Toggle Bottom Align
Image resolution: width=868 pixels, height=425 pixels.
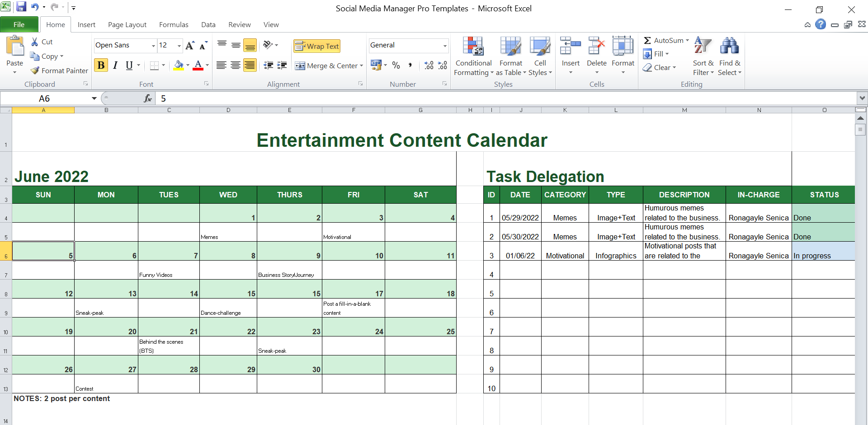coord(250,45)
